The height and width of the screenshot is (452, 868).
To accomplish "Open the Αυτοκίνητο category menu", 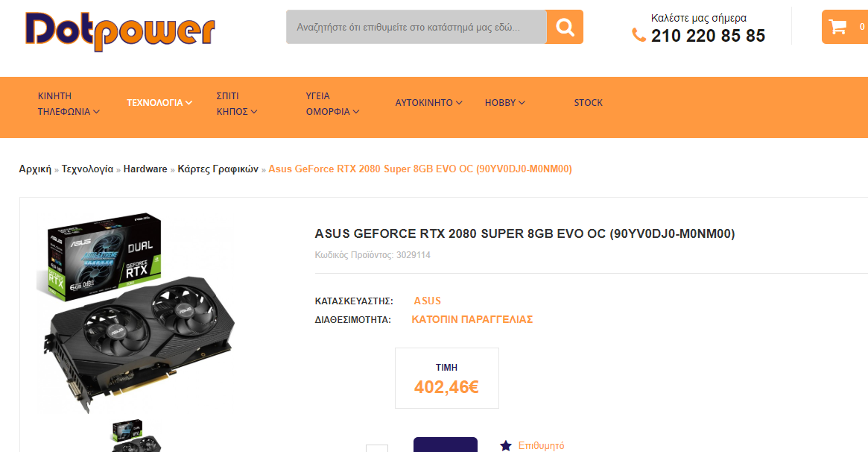I will 428,103.
